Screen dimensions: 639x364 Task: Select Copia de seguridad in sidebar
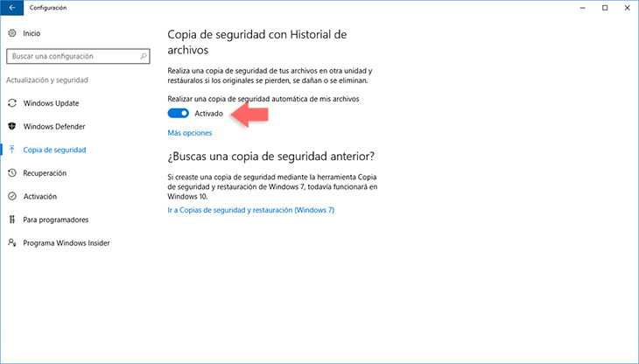point(54,150)
